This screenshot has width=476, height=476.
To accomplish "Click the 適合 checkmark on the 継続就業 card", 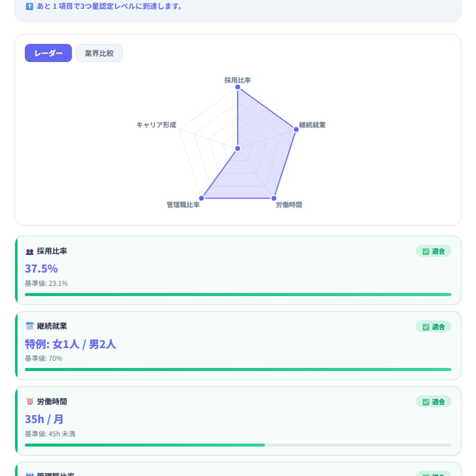I will click(x=426, y=327).
